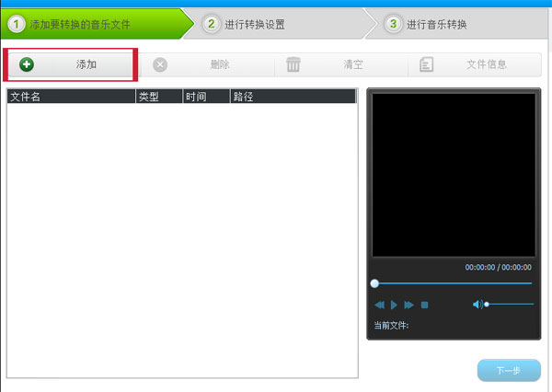Click the file info document icon

click(426, 64)
